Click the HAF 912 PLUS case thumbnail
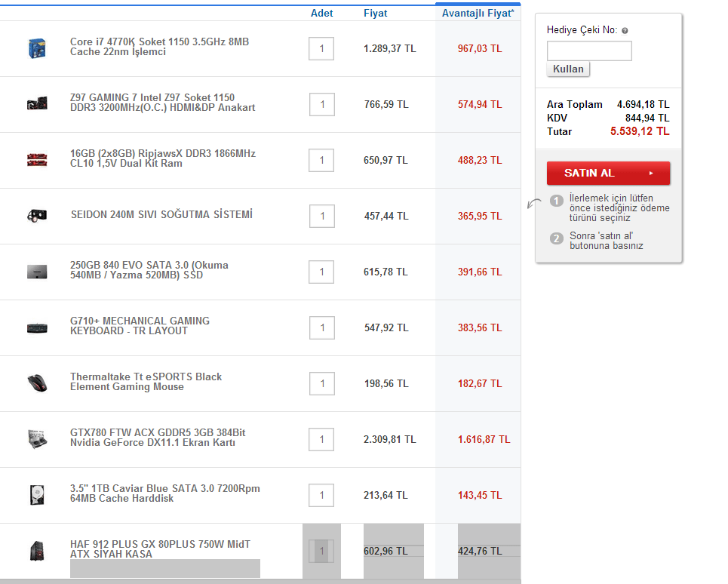 point(37,551)
